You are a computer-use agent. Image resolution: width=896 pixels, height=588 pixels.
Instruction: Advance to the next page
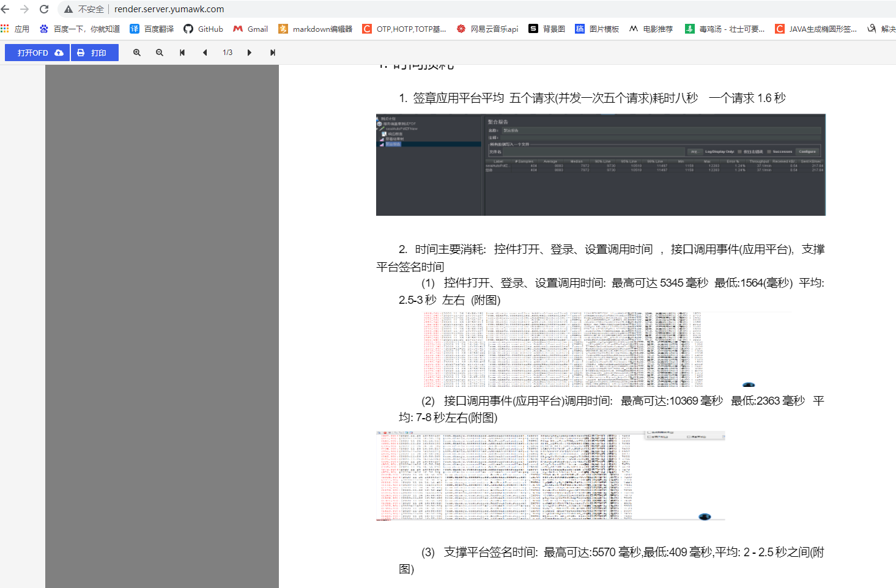250,53
